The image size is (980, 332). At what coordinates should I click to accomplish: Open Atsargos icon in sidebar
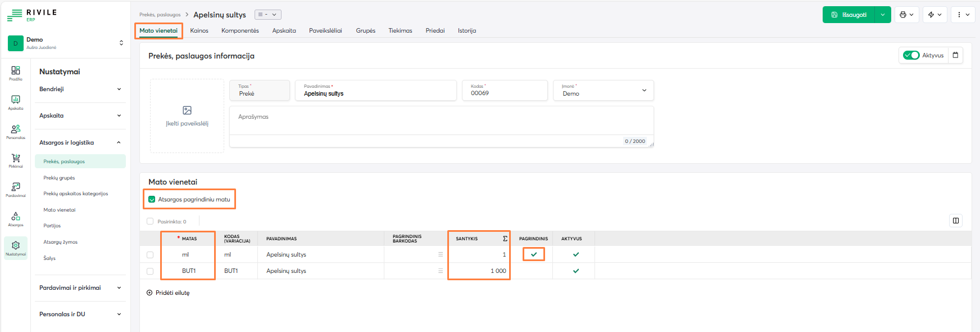click(x=16, y=218)
